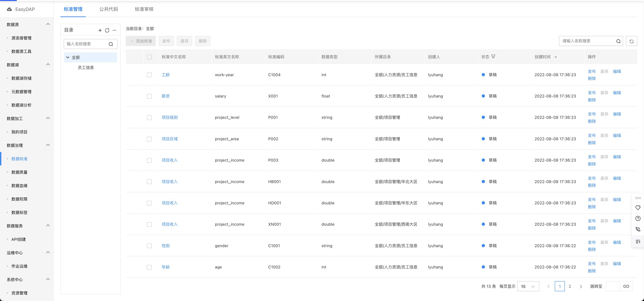
Task: Click the jump-to page input
Action: click(613, 287)
